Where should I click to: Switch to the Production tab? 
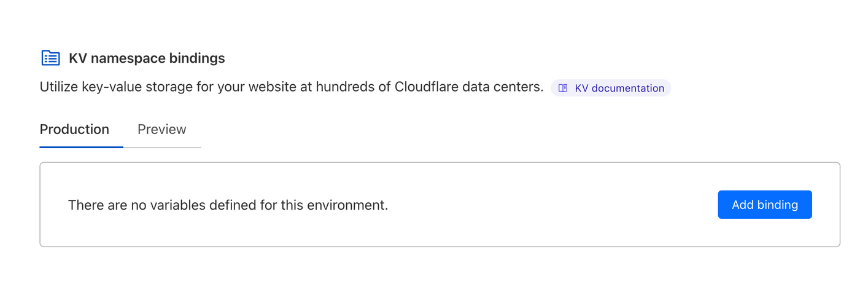74,130
